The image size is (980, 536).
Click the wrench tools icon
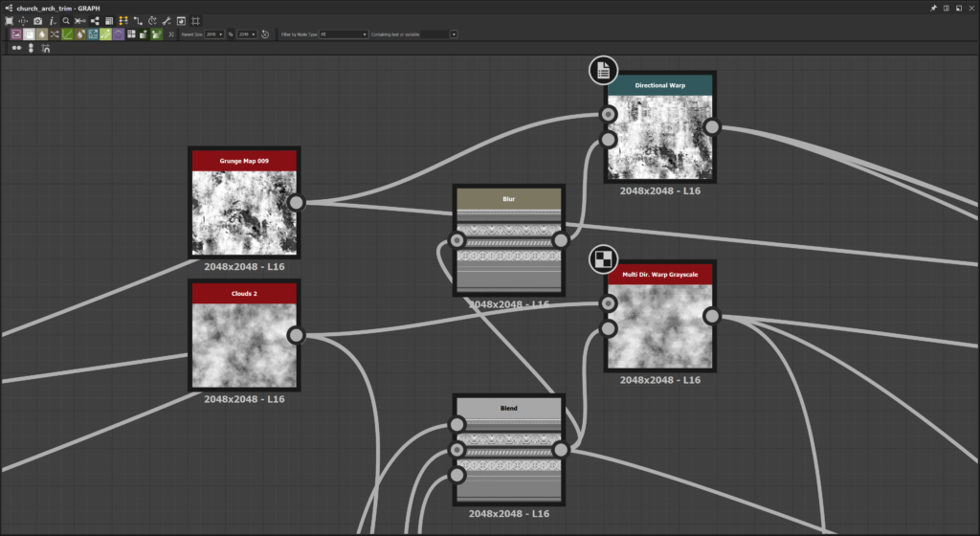[166, 20]
